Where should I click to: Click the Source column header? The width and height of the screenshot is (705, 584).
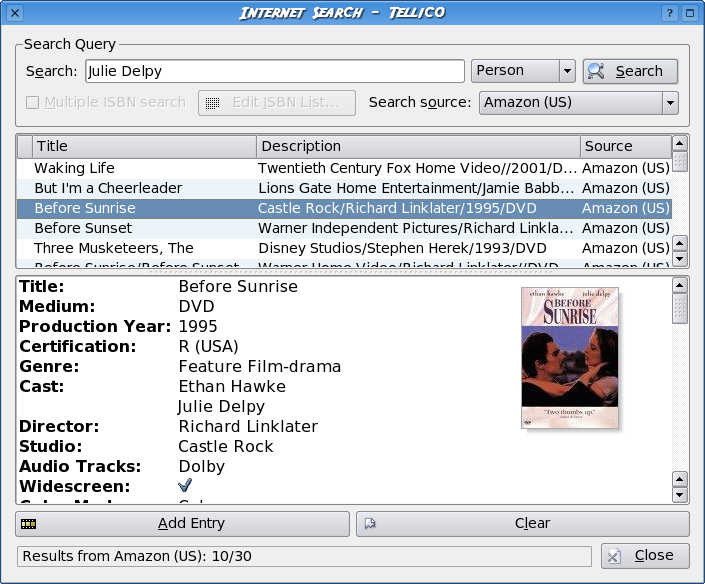[x=626, y=147]
